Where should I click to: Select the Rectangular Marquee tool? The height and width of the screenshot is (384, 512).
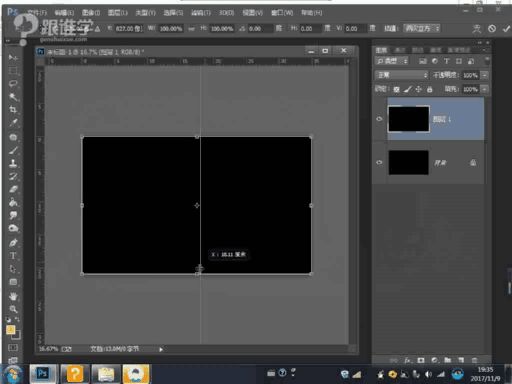coord(13,71)
